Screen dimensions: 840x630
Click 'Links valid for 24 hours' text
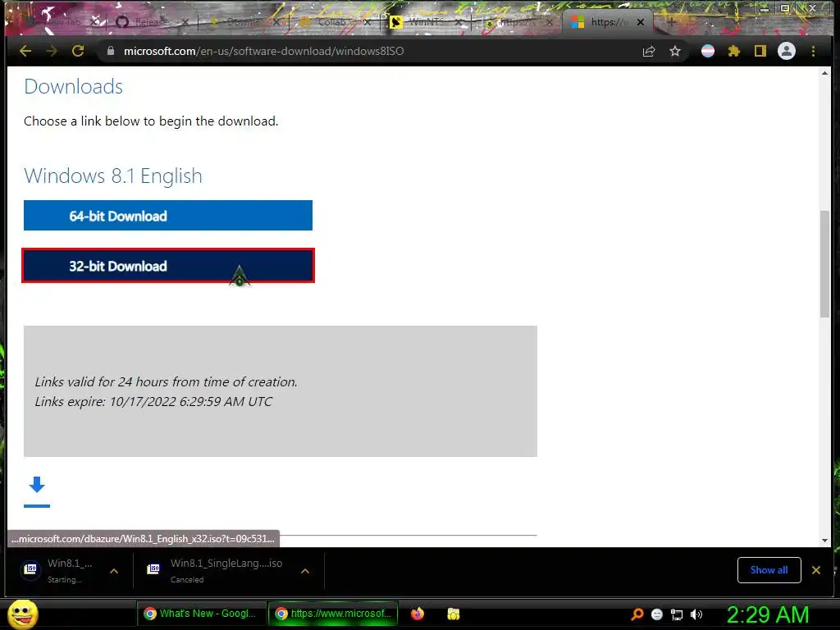coord(166,381)
